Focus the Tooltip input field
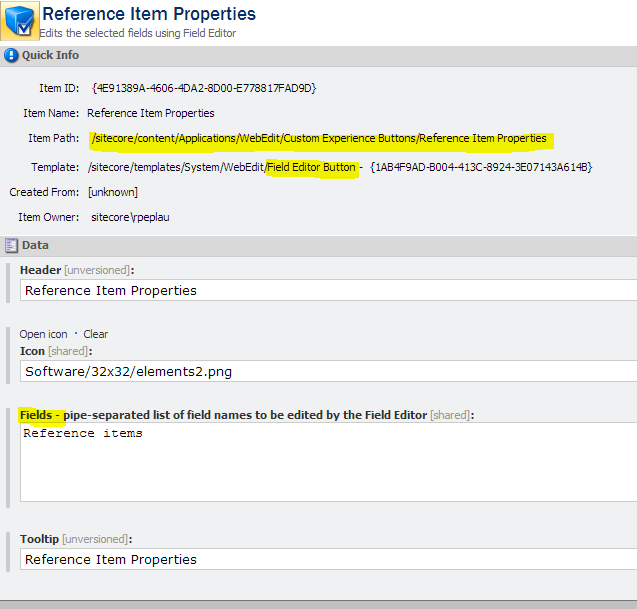637x609 pixels. click(328, 559)
